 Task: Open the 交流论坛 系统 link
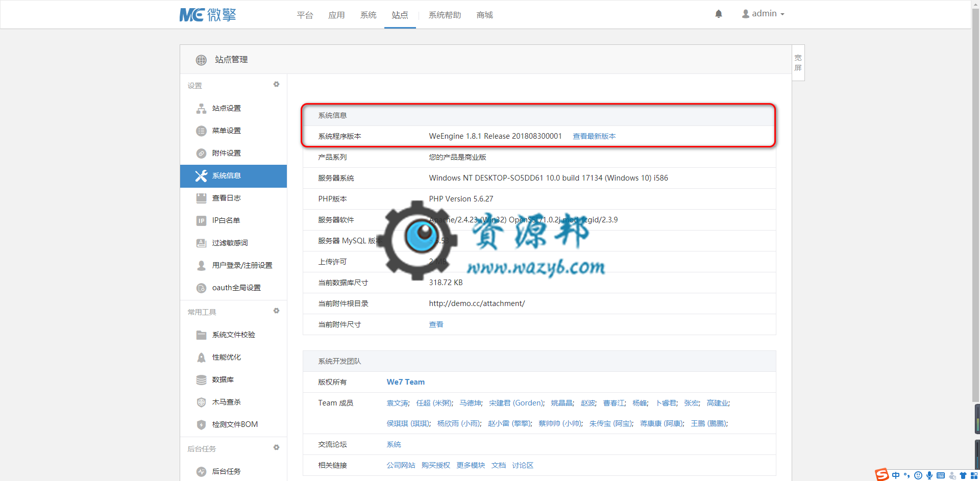click(394, 445)
